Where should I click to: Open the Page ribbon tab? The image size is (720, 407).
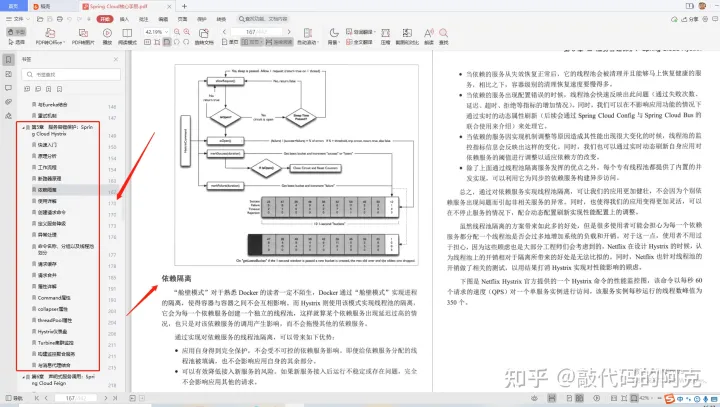182,19
